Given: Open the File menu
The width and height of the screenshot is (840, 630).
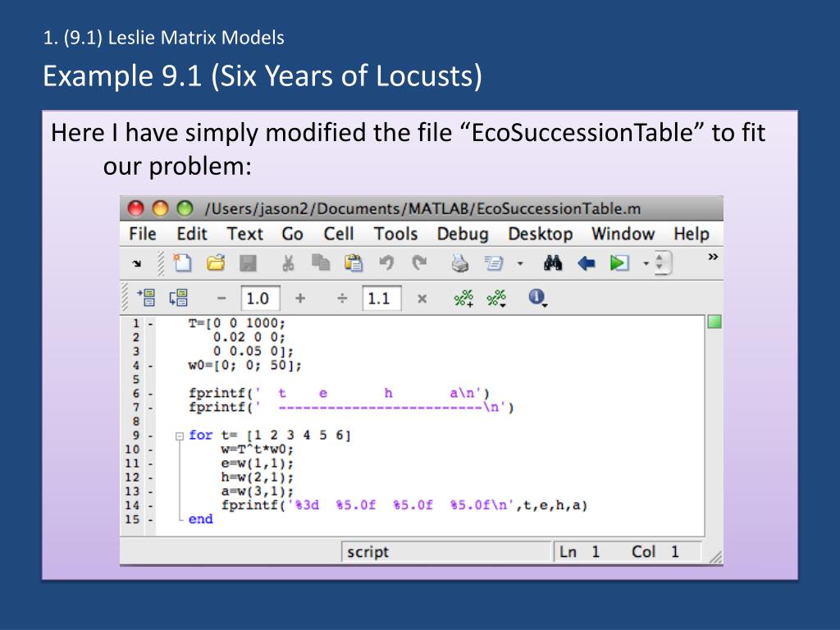Looking at the screenshot, I should [x=143, y=234].
